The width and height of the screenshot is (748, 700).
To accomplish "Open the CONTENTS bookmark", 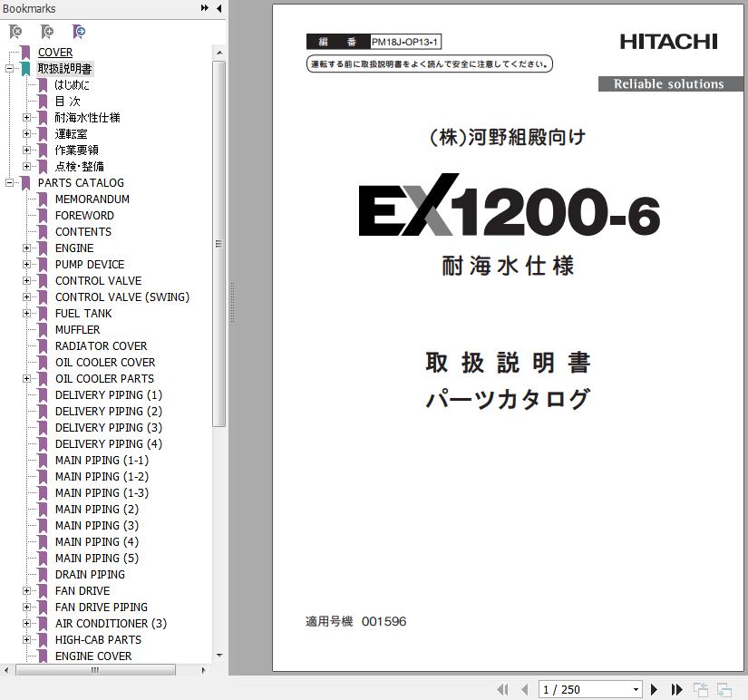I will 83,231.
